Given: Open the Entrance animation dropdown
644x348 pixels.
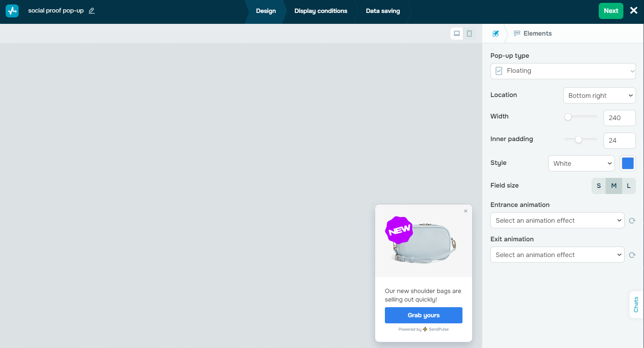Looking at the screenshot, I should point(557,221).
